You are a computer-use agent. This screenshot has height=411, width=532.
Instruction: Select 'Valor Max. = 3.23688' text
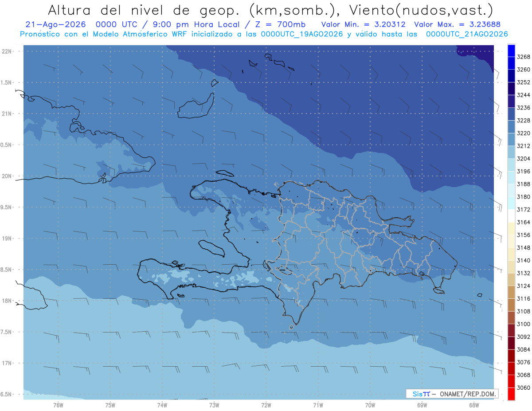[x=458, y=24]
